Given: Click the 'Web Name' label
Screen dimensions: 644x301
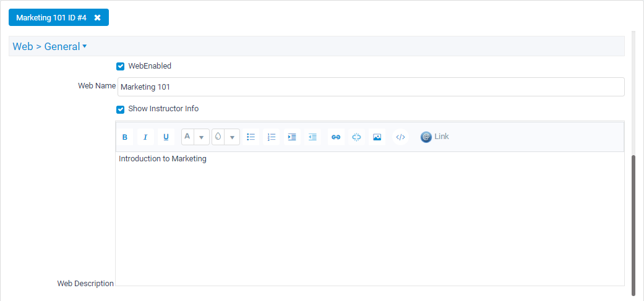Looking at the screenshot, I should click(97, 86).
